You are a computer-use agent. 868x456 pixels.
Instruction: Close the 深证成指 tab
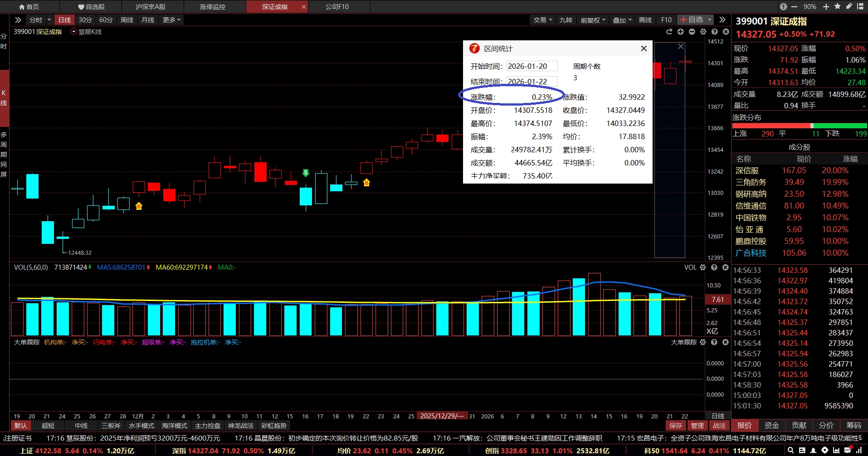304,7
